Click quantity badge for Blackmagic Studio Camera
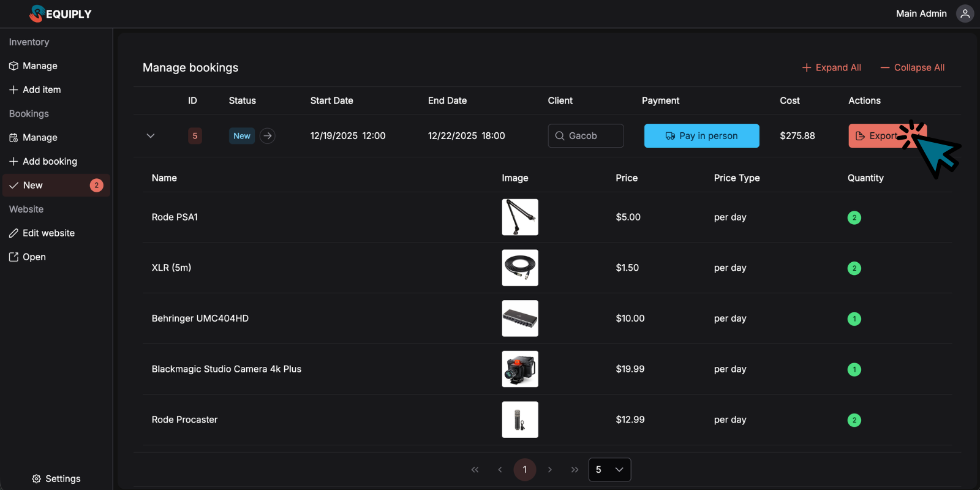The width and height of the screenshot is (980, 490). 854,369
